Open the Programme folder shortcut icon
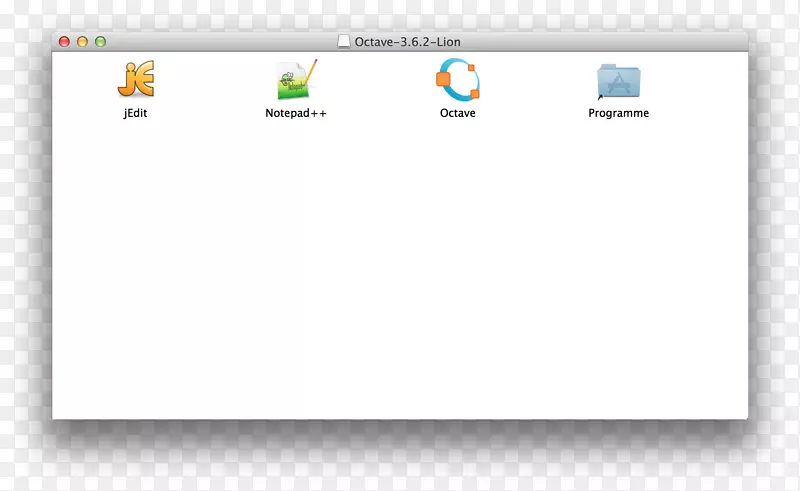This screenshot has width=800, height=491. (618, 81)
